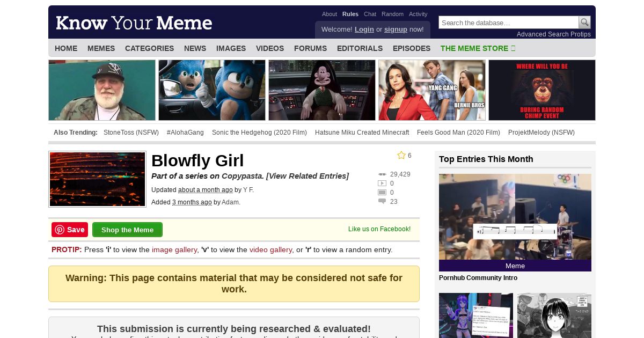Open trending #AlohaGang link
644x338 pixels.
coord(185,133)
